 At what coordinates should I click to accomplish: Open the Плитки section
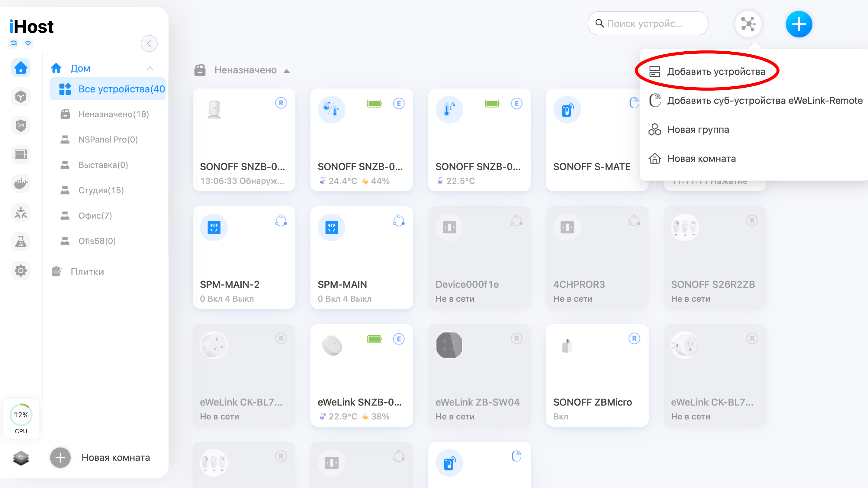pos(78,272)
